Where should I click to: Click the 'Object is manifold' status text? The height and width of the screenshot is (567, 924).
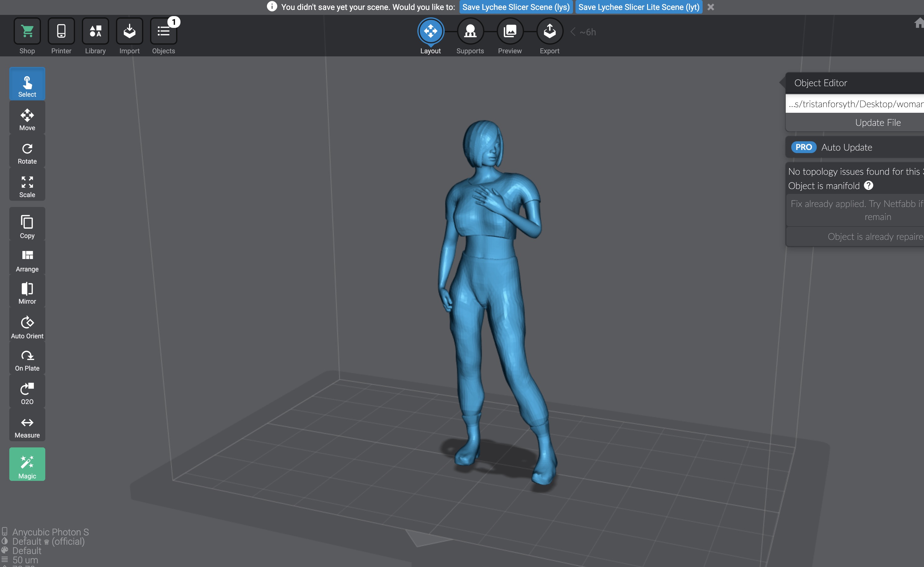824,186
